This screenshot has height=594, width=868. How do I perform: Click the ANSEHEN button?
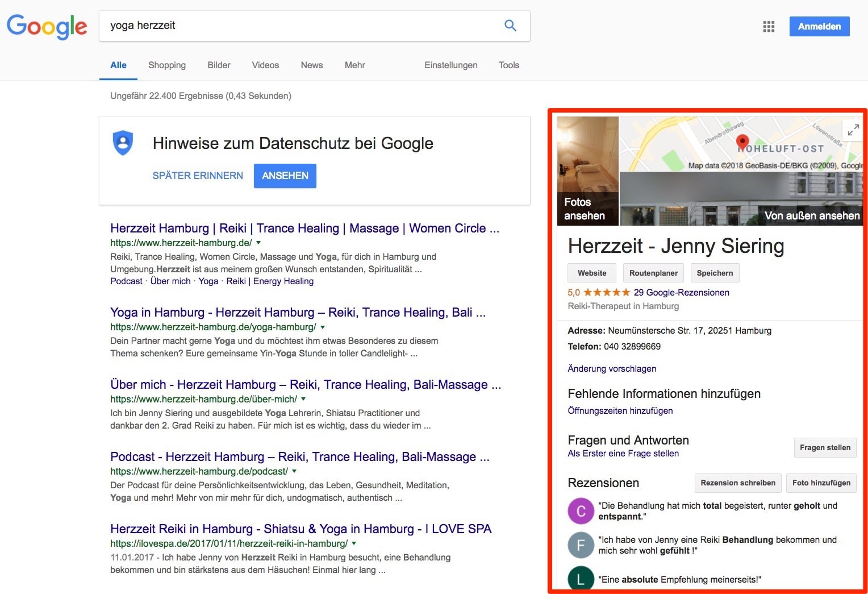click(285, 176)
